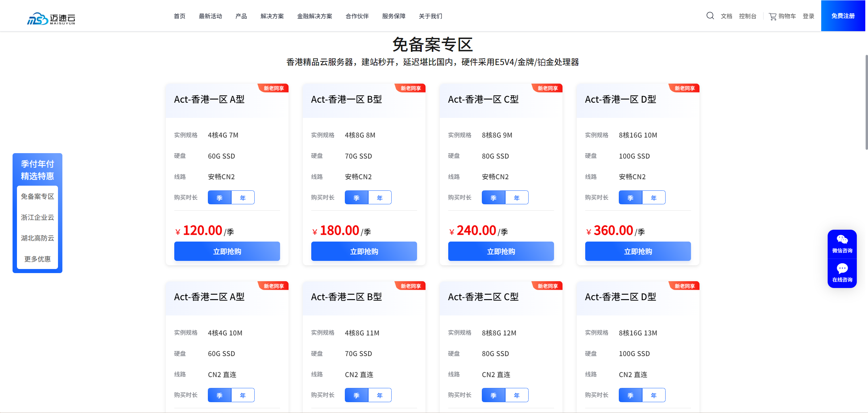
Task: Click 新老同享 badge on 香港二区 B型
Action: pyautogui.click(x=411, y=286)
